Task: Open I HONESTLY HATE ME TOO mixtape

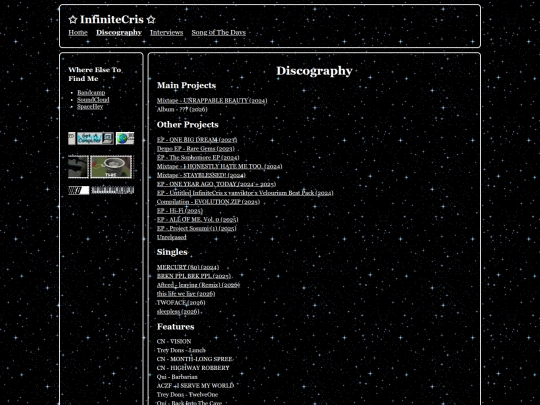Action: point(219,166)
